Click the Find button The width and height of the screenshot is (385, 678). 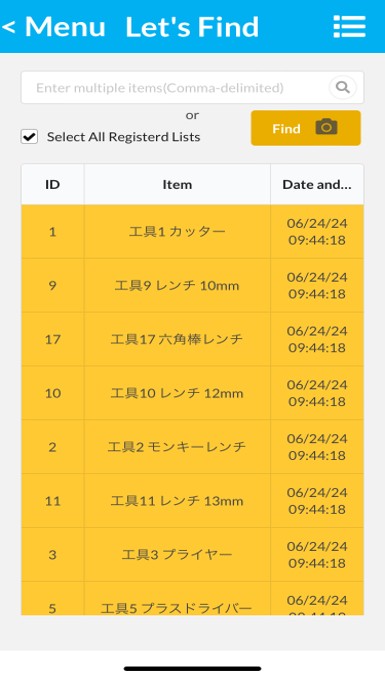(306, 128)
